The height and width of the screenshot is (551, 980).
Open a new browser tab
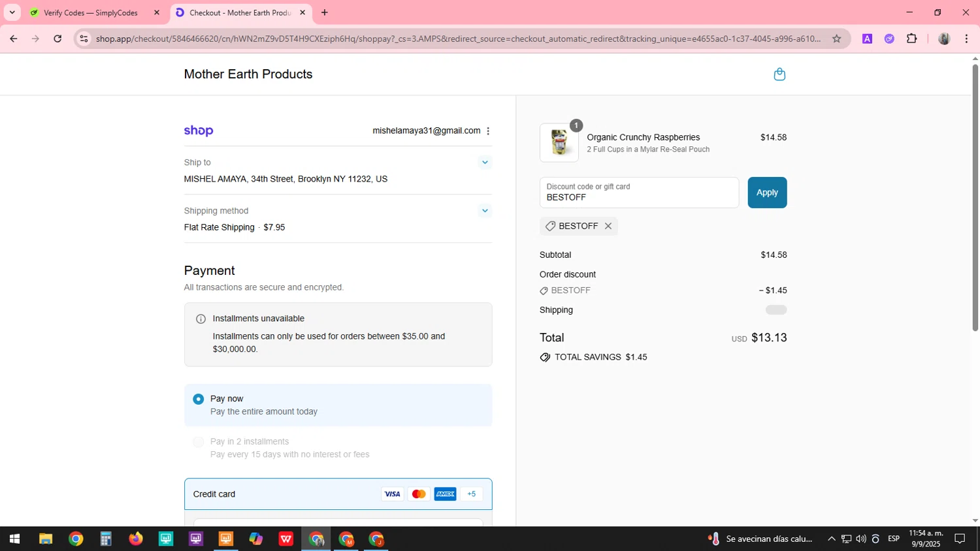325,12
